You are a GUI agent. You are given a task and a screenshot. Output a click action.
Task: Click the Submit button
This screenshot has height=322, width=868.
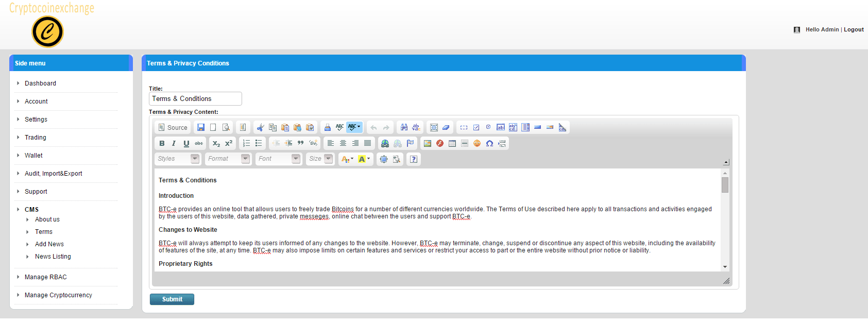pos(172,299)
